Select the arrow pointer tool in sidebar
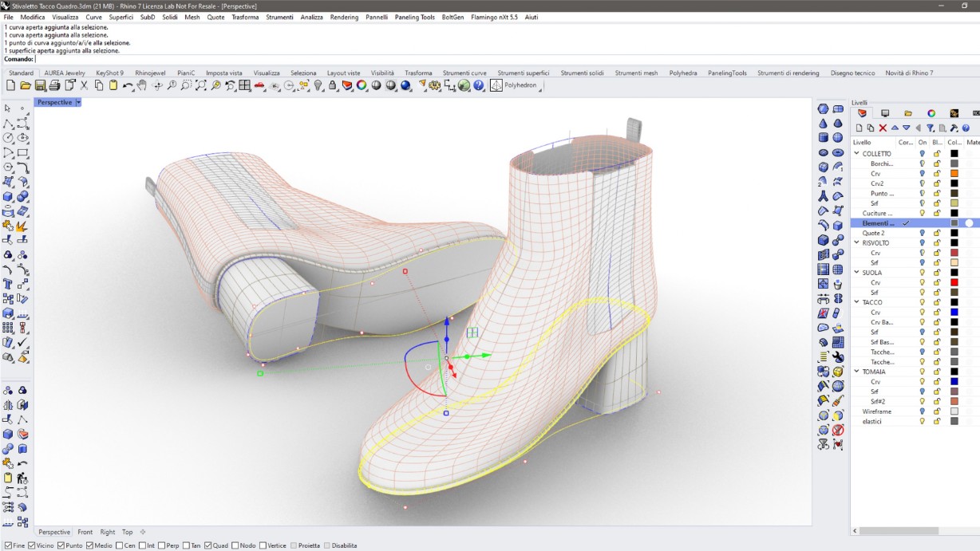 [x=8, y=108]
